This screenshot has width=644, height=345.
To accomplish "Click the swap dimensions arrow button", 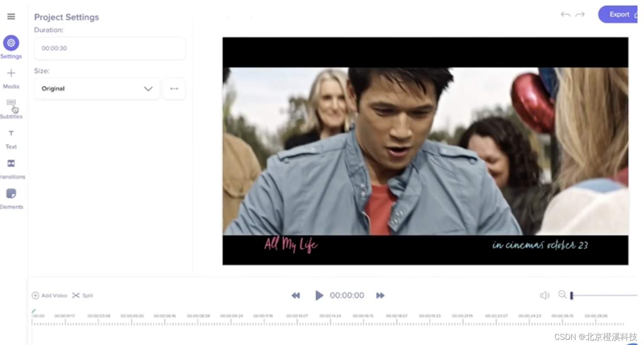I will pyautogui.click(x=174, y=89).
